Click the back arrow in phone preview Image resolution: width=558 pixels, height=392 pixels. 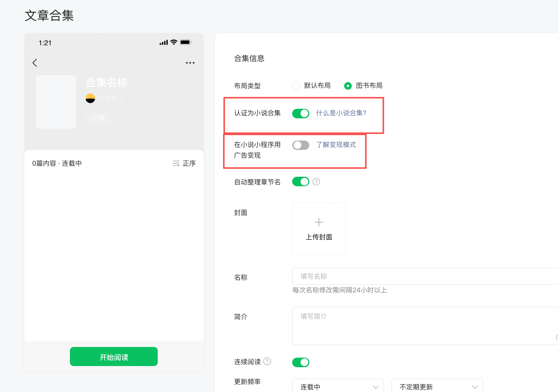(35, 63)
